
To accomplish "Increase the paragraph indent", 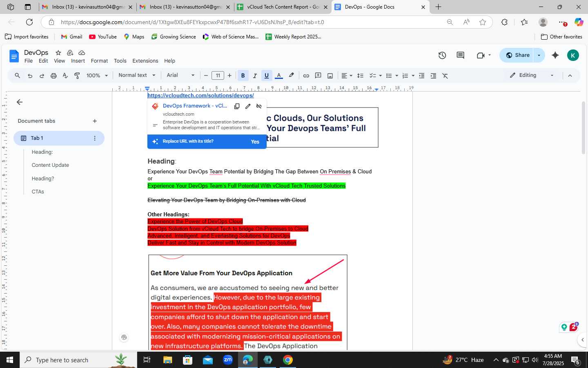I will [434, 76].
